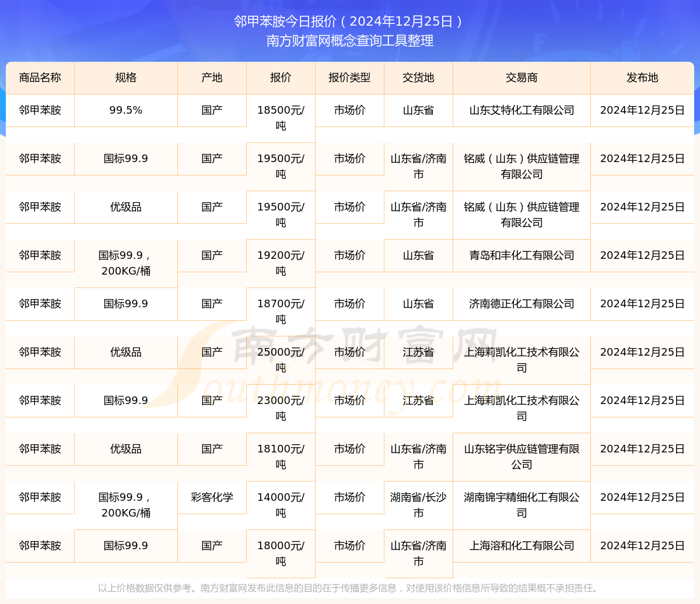
Task: Select the price cell '19200元/吨'
Action: click(x=281, y=264)
